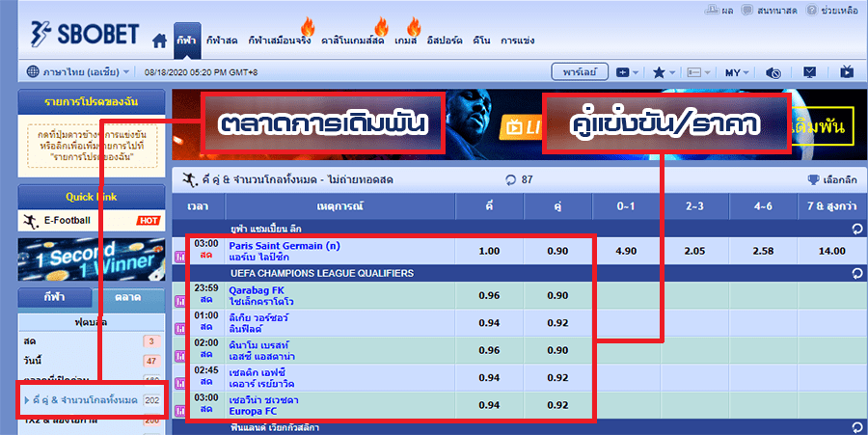The height and width of the screenshot is (435, 868).
Task: Click the เวลา column header
Action: pyautogui.click(x=198, y=206)
